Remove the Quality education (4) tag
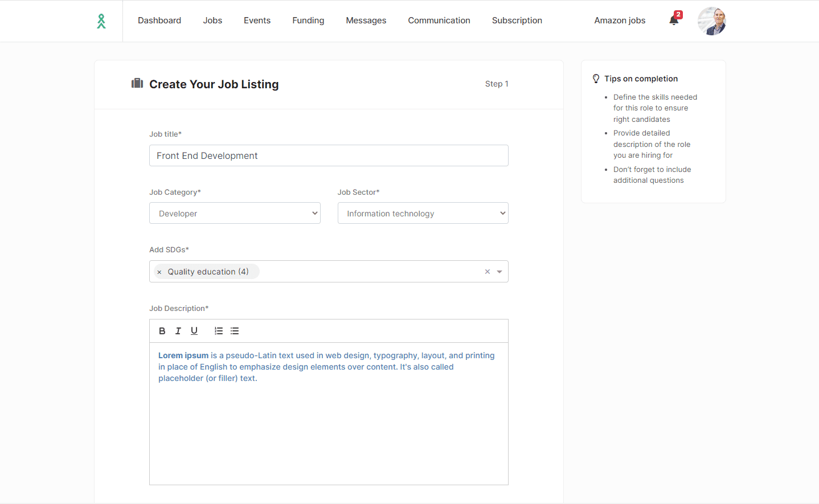819x504 pixels. pos(159,272)
